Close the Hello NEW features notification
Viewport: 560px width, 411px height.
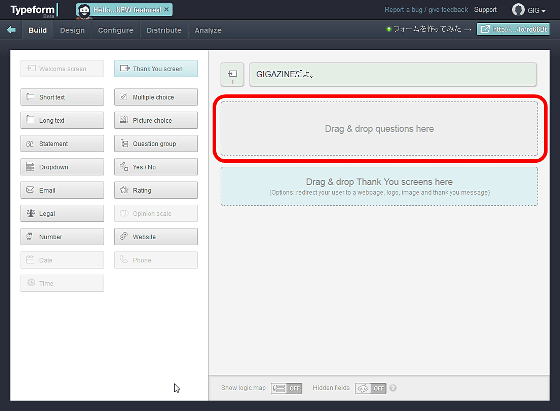click(x=166, y=9)
